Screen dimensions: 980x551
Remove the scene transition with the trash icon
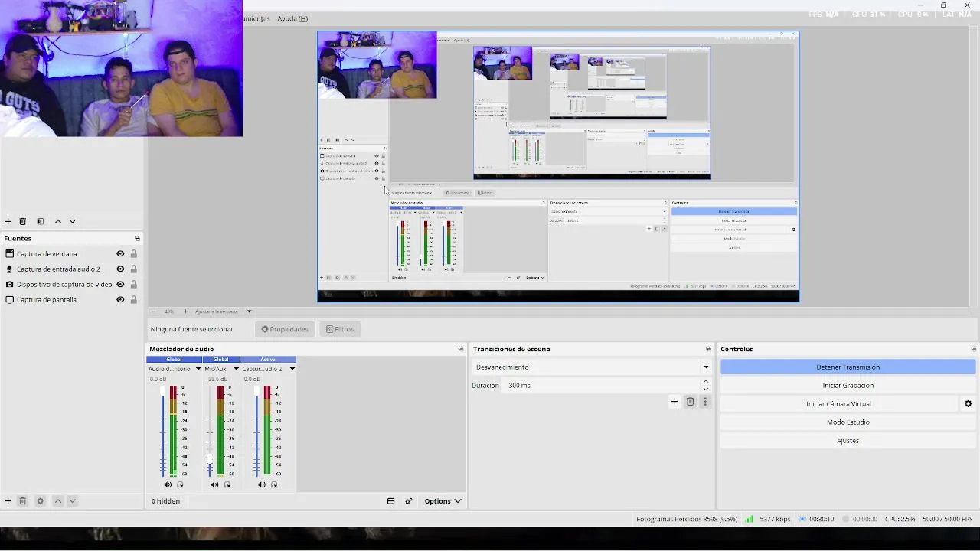pyautogui.click(x=690, y=402)
